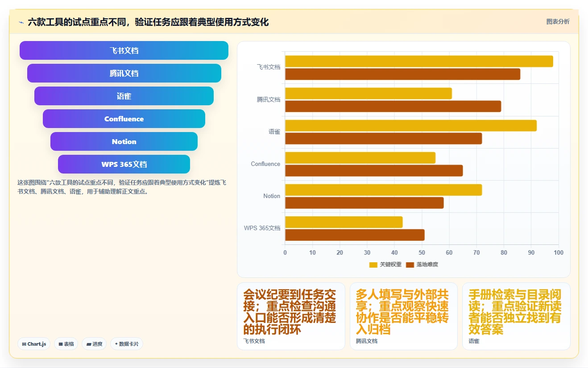This screenshot has width=588, height=368.
Task: Click 语雀 yellow 关键权重 bar
Action: (x=411, y=125)
